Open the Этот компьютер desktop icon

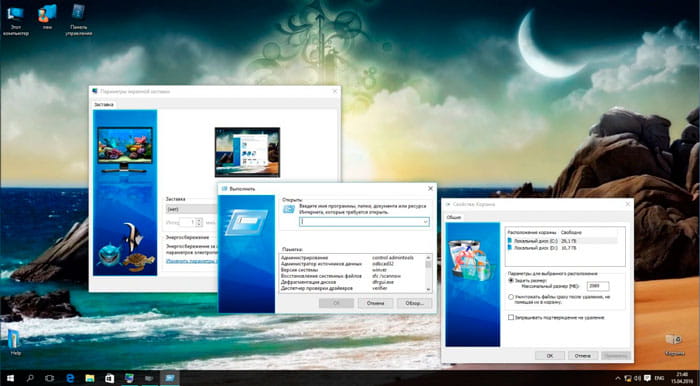click(x=15, y=20)
